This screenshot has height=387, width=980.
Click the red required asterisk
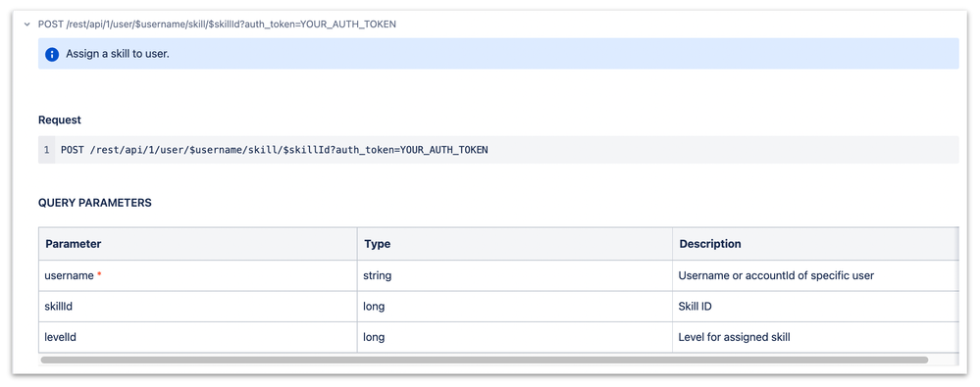99,274
